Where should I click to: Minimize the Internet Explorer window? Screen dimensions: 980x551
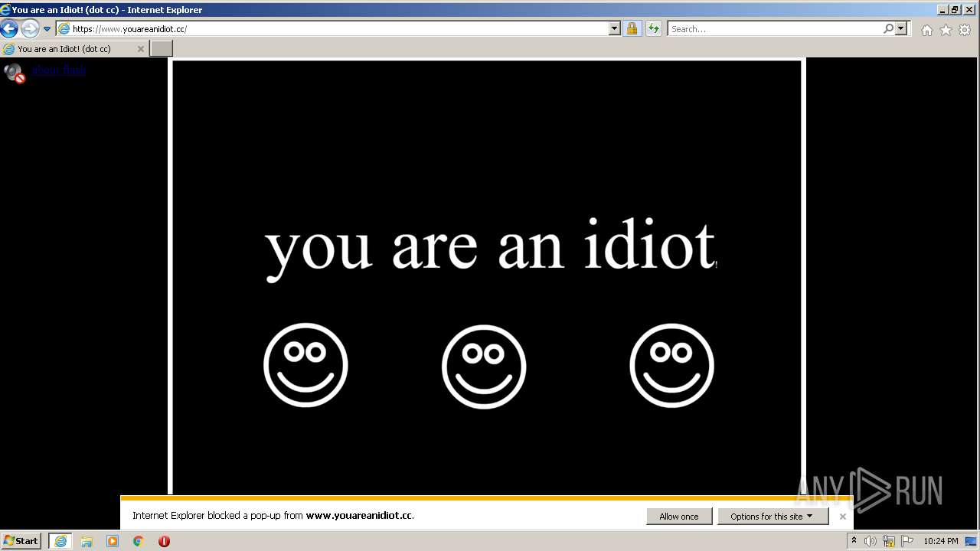(941, 10)
